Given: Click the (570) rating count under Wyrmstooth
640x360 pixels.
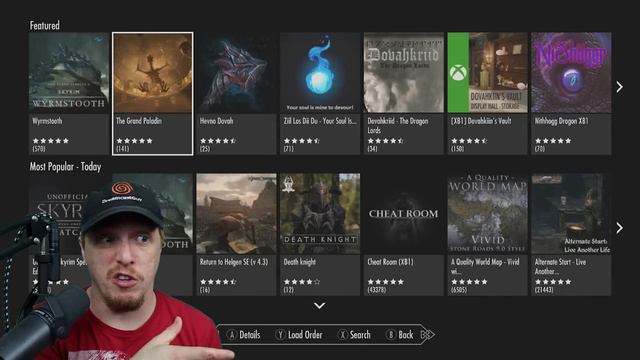Looking at the screenshot, I should tap(39, 149).
